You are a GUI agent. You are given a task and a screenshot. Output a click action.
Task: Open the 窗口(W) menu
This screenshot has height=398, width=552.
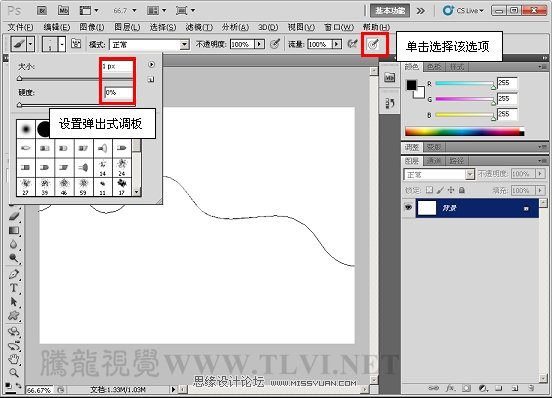point(339,27)
